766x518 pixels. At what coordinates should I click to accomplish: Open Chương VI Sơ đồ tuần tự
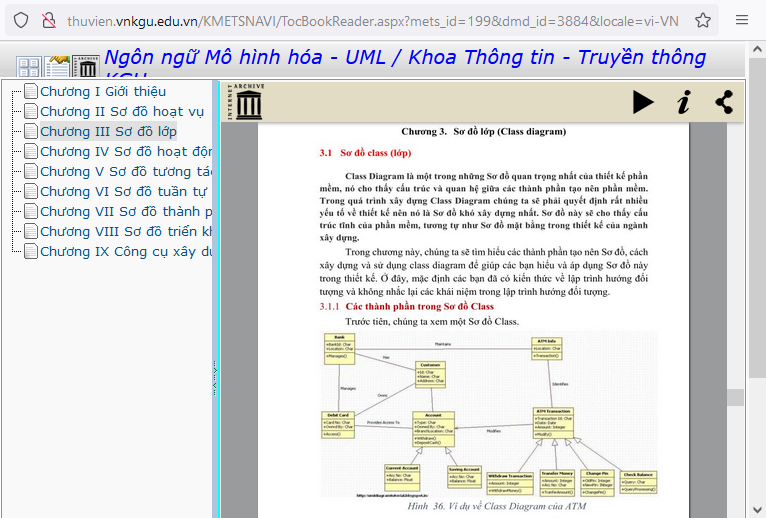[x=123, y=191]
